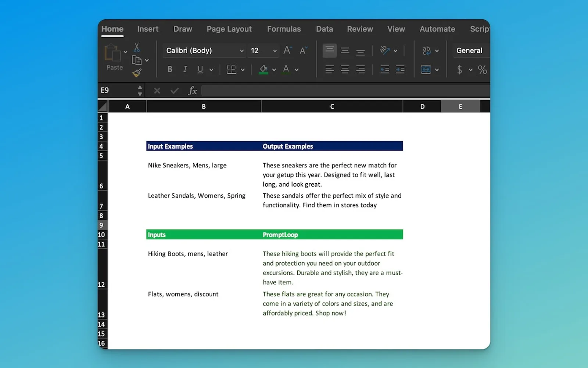Click the currency dollar format icon
The image size is (588, 368).
(x=459, y=69)
